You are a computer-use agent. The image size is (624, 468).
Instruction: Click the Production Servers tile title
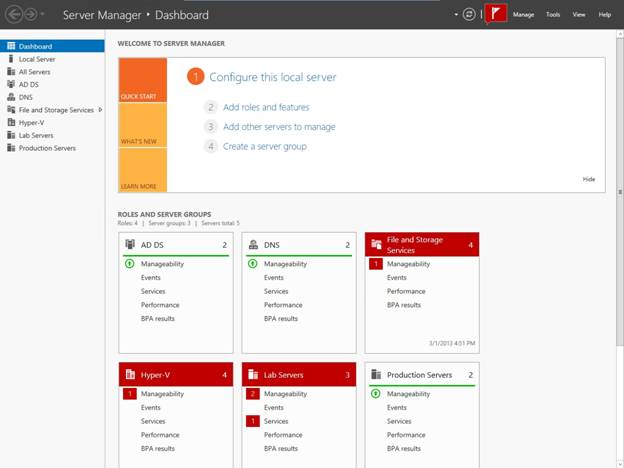[419, 375]
